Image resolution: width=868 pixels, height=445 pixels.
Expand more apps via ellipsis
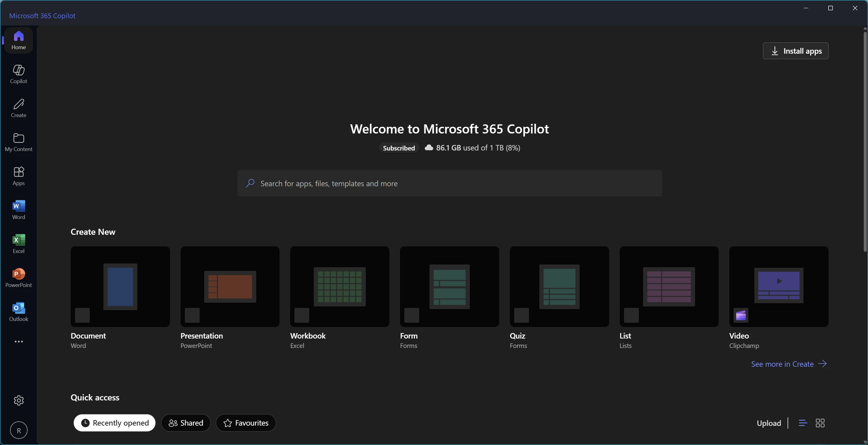19,342
